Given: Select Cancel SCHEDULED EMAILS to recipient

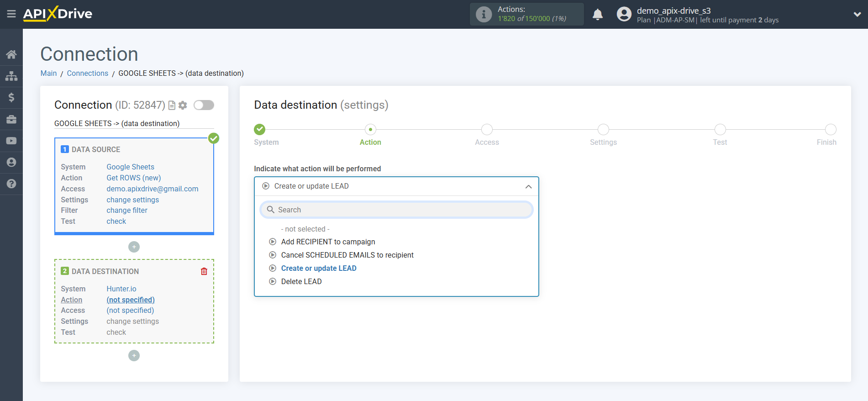Looking at the screenshot, I should click(x=347, y=255).
